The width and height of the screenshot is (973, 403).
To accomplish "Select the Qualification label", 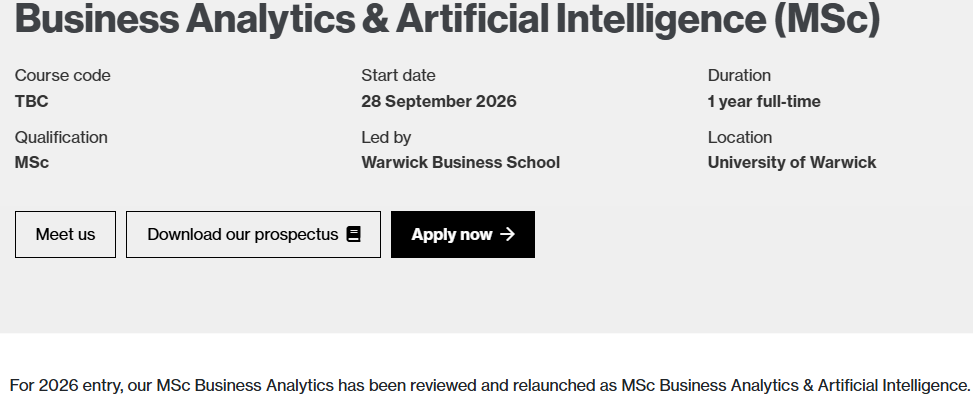I will click(61, 137).
